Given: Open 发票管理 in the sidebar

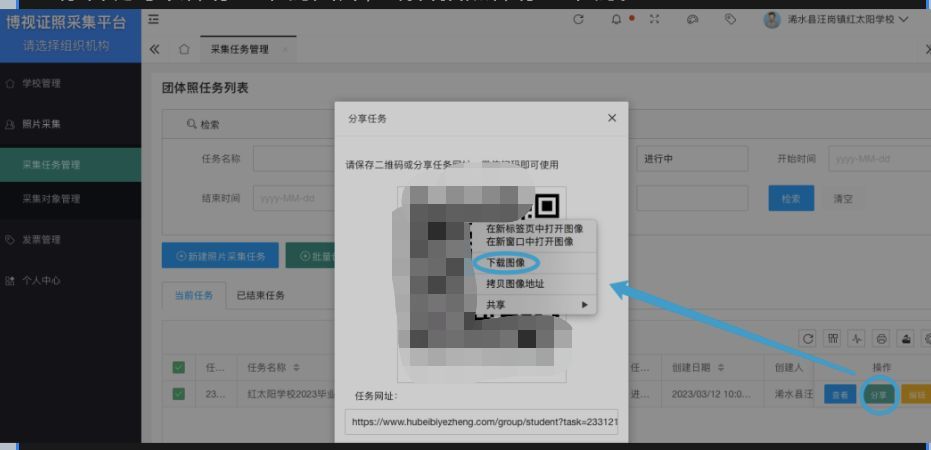Looking at the screenshot, I should 71,240.
